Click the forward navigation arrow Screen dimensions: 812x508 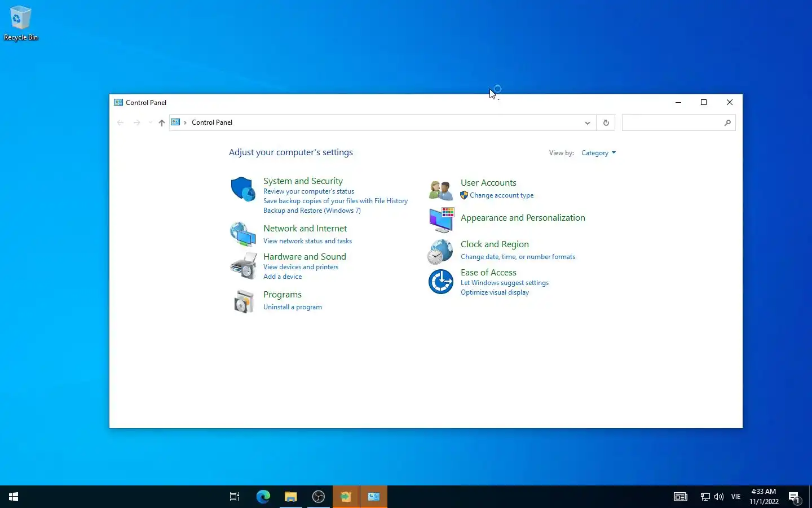point(136,122)
